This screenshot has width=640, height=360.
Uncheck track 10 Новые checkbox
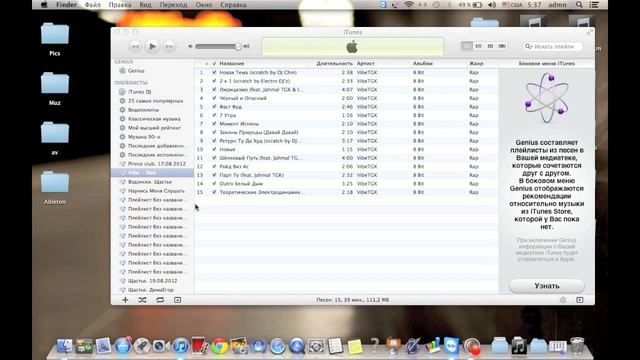pos(214,149)
